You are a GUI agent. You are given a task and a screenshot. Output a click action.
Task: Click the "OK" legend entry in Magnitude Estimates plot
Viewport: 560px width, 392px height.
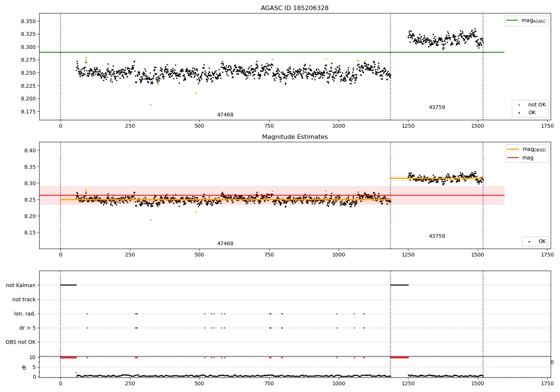point(542,242)
